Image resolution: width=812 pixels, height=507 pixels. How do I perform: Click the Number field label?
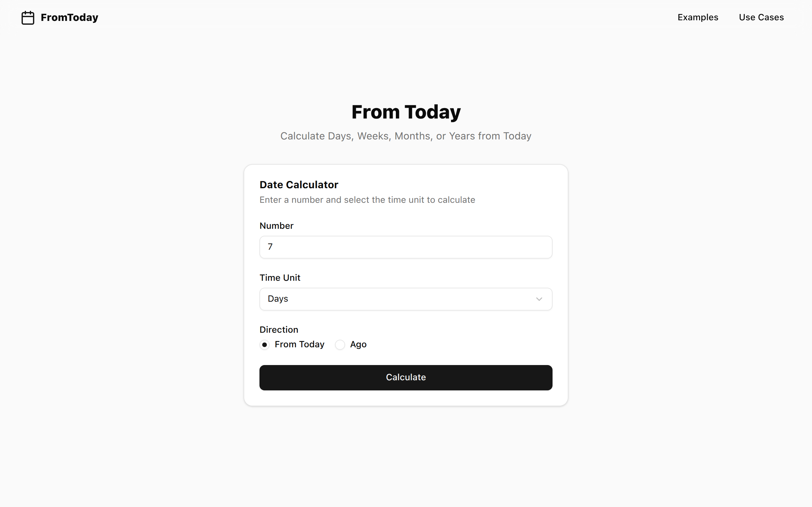pos(277,226)
